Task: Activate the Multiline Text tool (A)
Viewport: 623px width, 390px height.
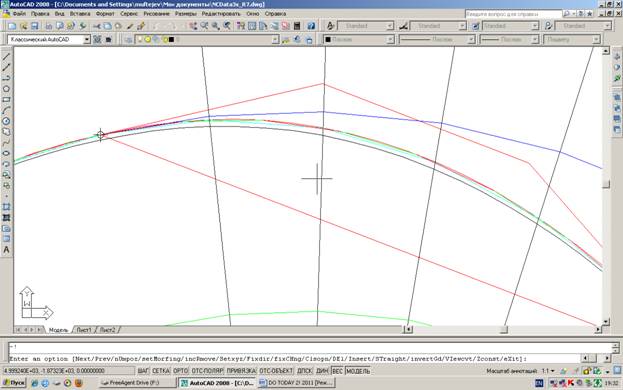Action: click(x=6, y=250)
